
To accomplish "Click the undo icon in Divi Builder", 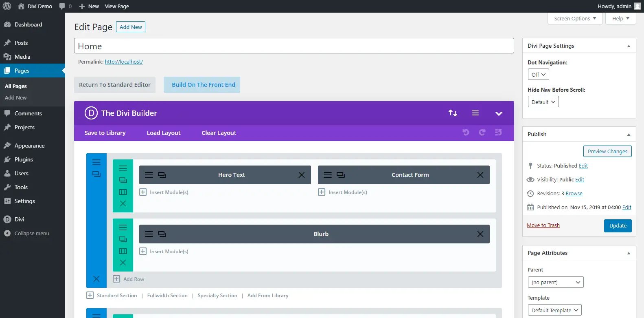I will click(x=466, y=132).
